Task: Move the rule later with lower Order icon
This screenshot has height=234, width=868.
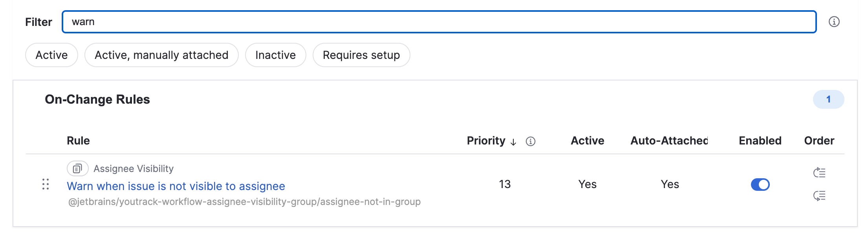Action: point(819,196)
